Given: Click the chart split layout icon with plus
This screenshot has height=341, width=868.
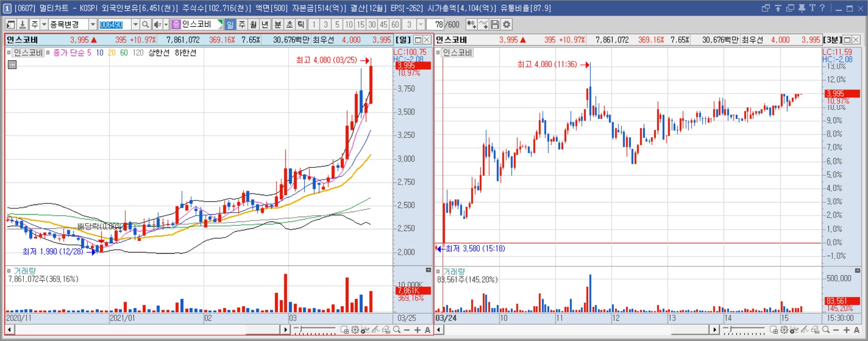Looking at the screenshot, I should click(x=471, y=24).
